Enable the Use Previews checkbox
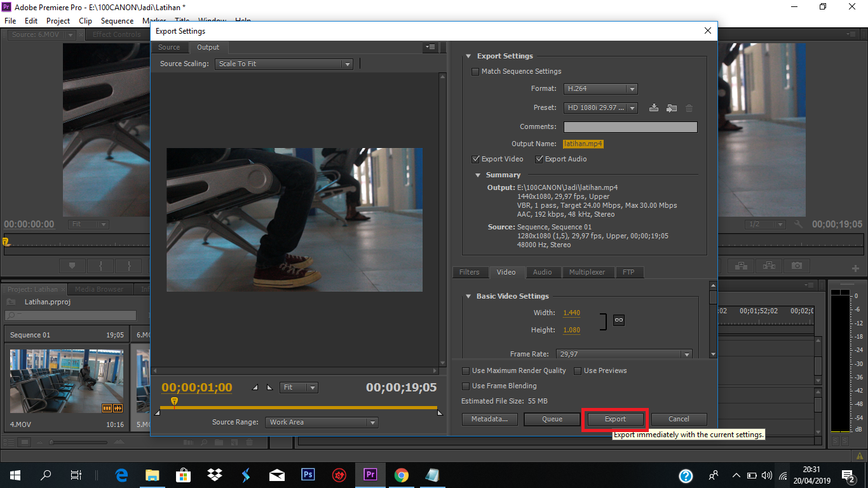The width and height of the screenshot is (868, 488). coord(578,371)
